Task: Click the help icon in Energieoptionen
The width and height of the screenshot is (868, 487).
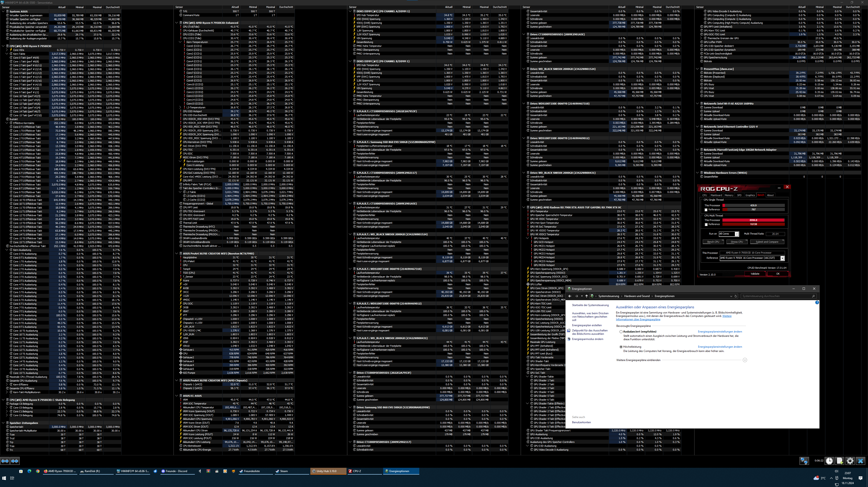Action: (817, 302)
